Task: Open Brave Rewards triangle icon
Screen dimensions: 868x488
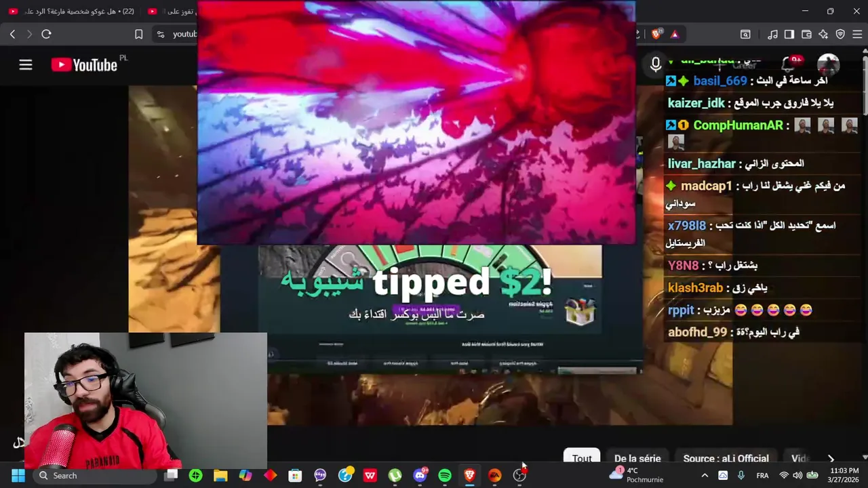Action: [674, 34]
